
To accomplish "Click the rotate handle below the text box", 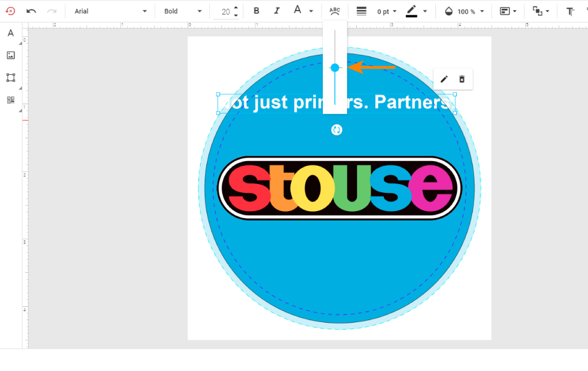I will pos(336,130).
